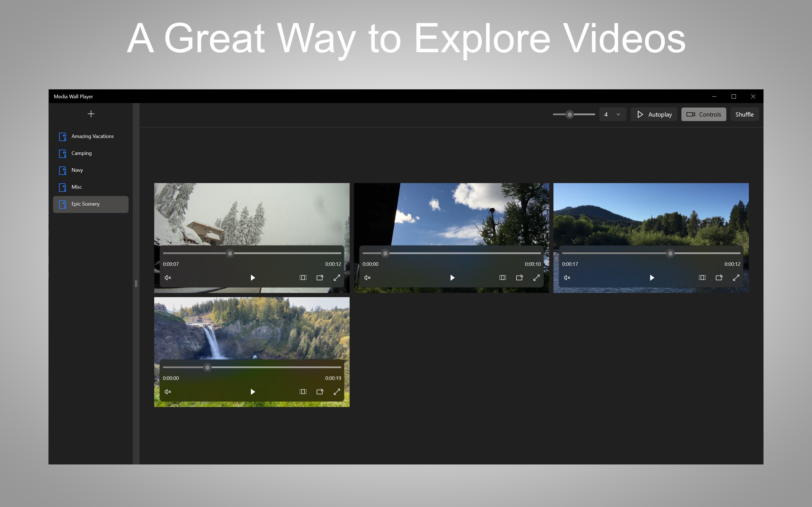This screenshot has width=812, height=507.
Task: Cast the snowy cabin video to device
Action: click(320, 278)
